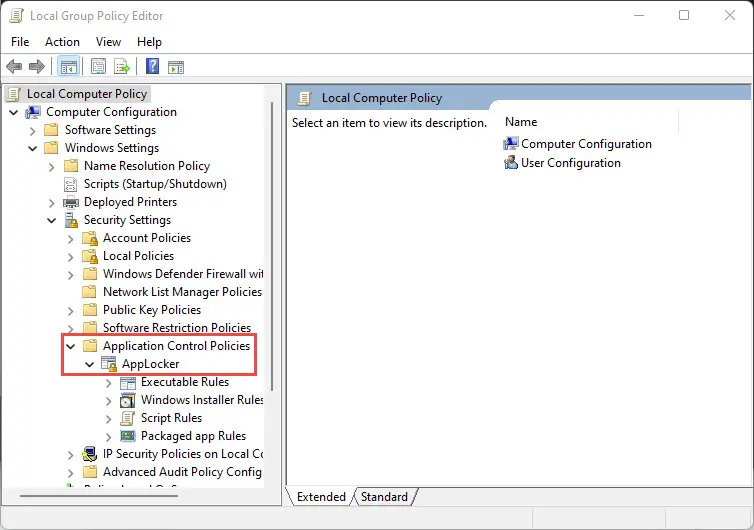Screen dimensions: 754x530
Task: Switch to the Standard tab
Action: tap(384, 496)
